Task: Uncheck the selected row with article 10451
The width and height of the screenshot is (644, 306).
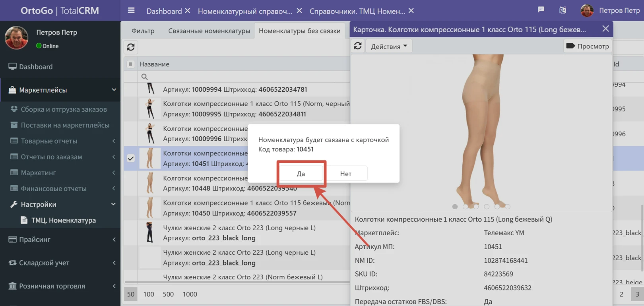Action: (131, 158)
